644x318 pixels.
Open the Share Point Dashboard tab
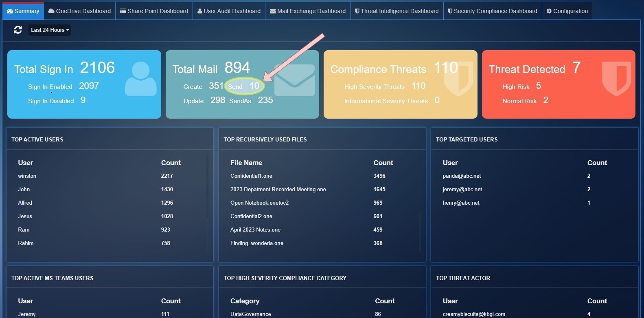[x=154, y=11]
